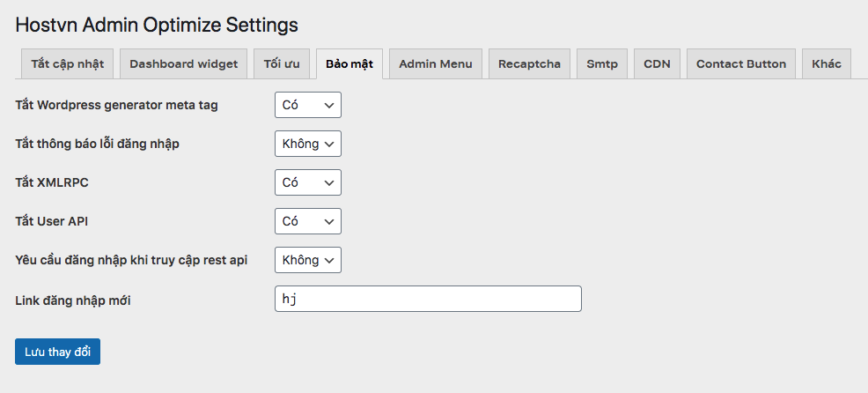Open the Tắt XMLRPC dropdown
The image size is (868, 393).
click(308, 182)
